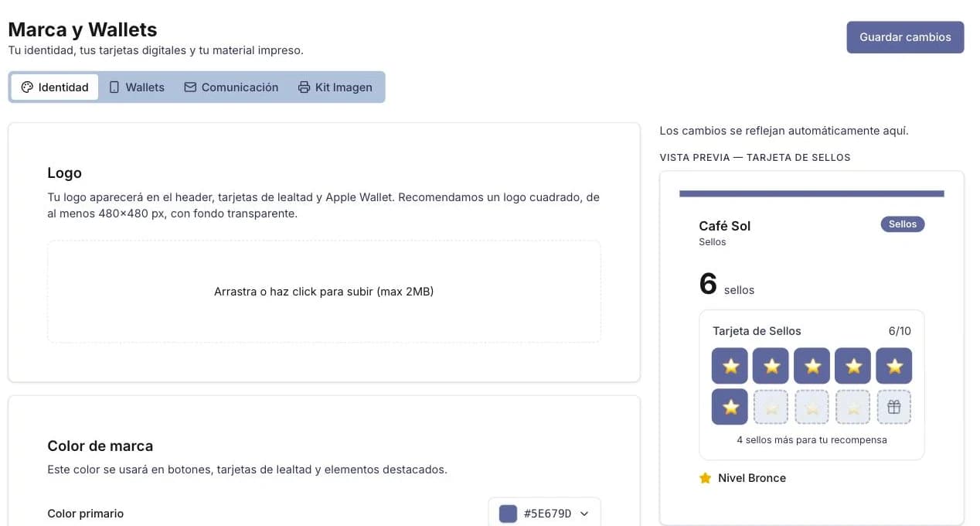Image resolution: width=980 pixels, height=526 pixels.
Task: Click the Color primario label
Action: coord(86,514)
